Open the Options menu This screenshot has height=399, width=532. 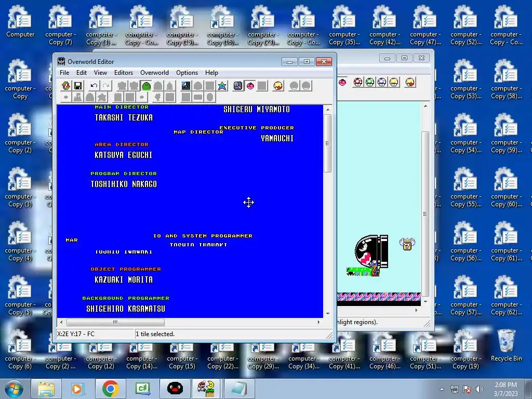(187, 73)
